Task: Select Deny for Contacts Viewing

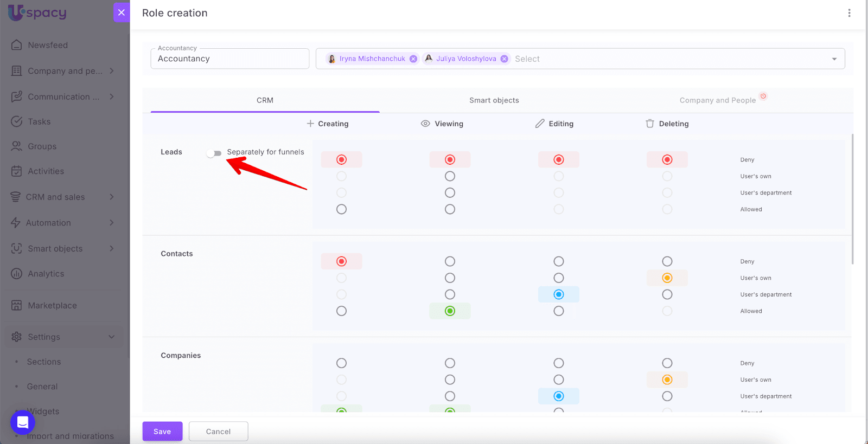Action: [x=450, y=261]
